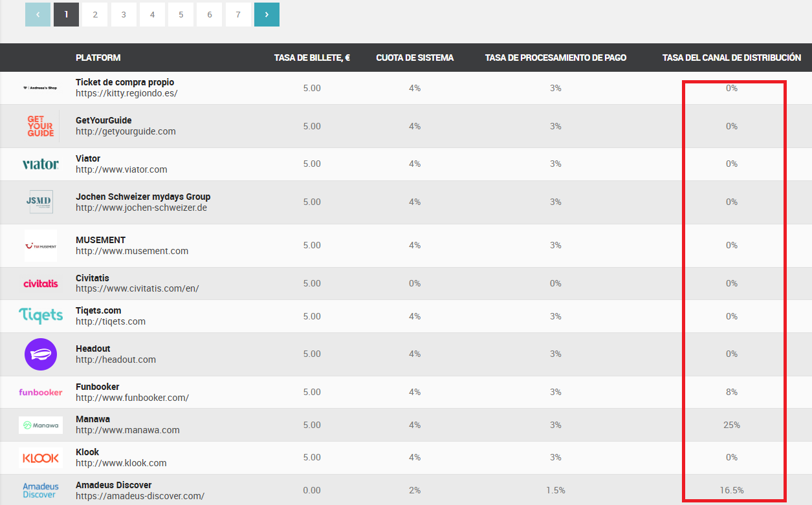Select the Klook platform name
The image size is (812, 505).
coord(87,452)
